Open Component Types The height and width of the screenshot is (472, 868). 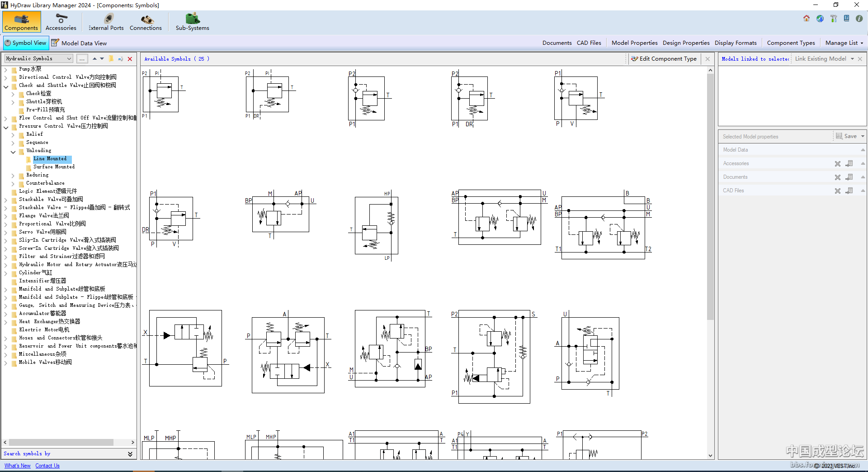click(791, 43)
